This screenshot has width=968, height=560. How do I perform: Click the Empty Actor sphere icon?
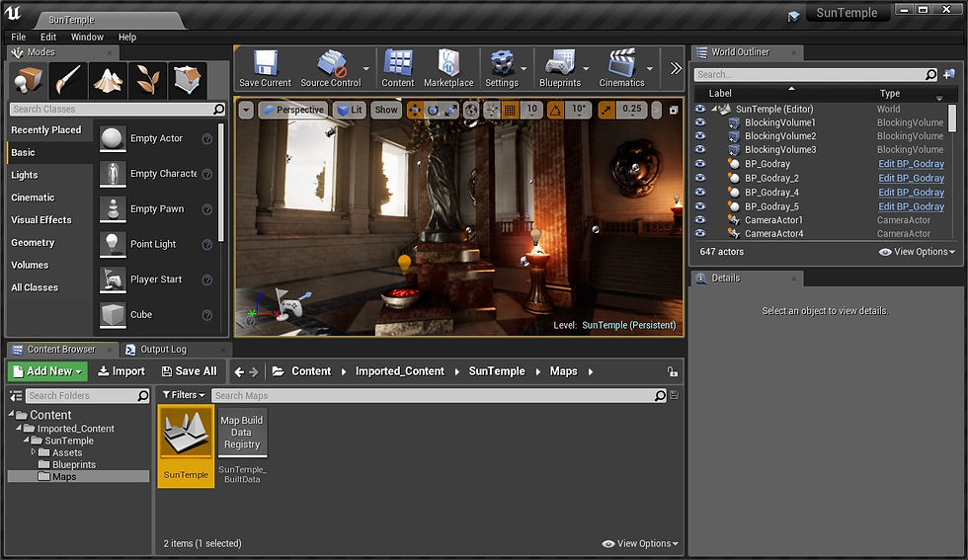coord(113,139)
